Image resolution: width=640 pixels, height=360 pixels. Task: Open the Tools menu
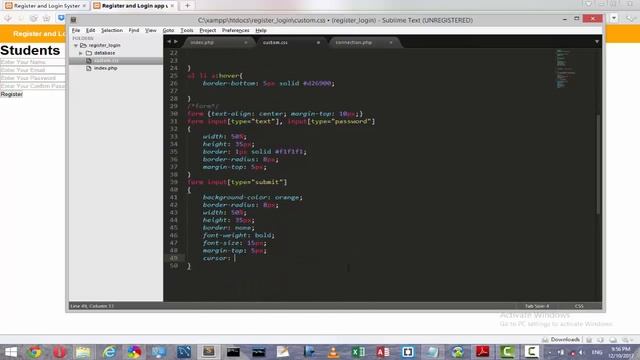click(x=187, y=30)
